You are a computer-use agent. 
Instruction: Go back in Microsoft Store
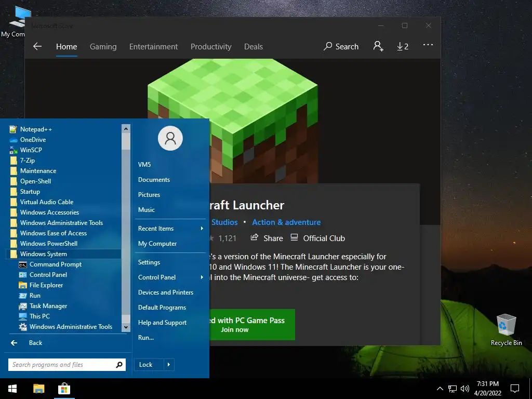[37, 46]
